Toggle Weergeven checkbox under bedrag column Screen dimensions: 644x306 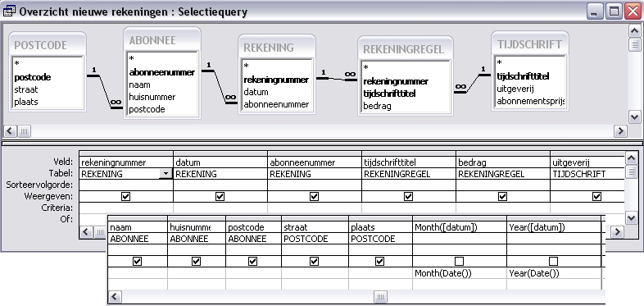point(502,197)
